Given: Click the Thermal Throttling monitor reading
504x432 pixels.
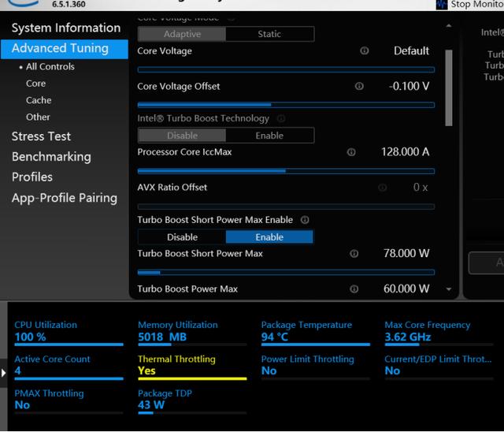Looking at the screenshot, I should [192, 367].
